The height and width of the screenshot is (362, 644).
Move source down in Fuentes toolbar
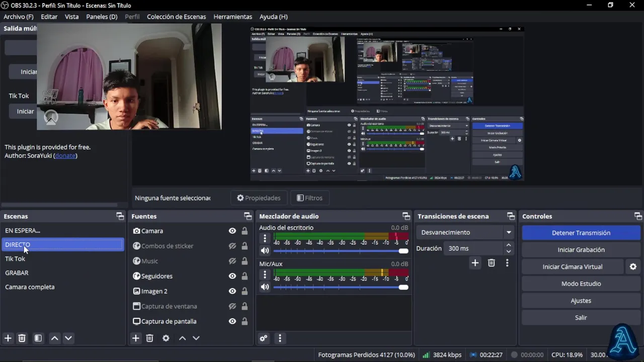(x=196, y=338)
